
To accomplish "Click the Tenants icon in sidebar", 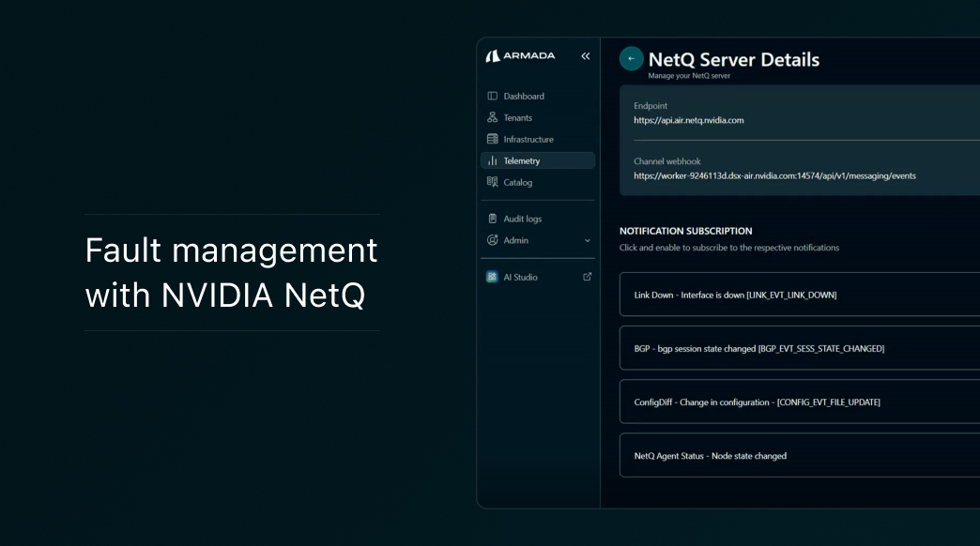I will (x=493, y=117).
